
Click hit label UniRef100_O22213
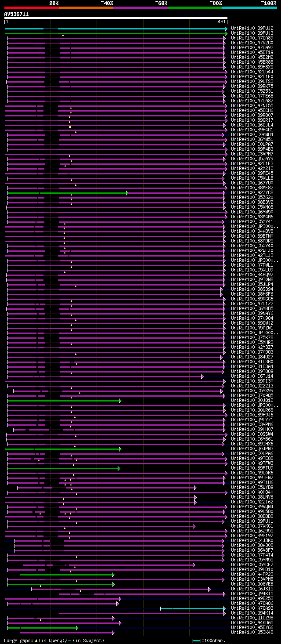pos(252,386)
